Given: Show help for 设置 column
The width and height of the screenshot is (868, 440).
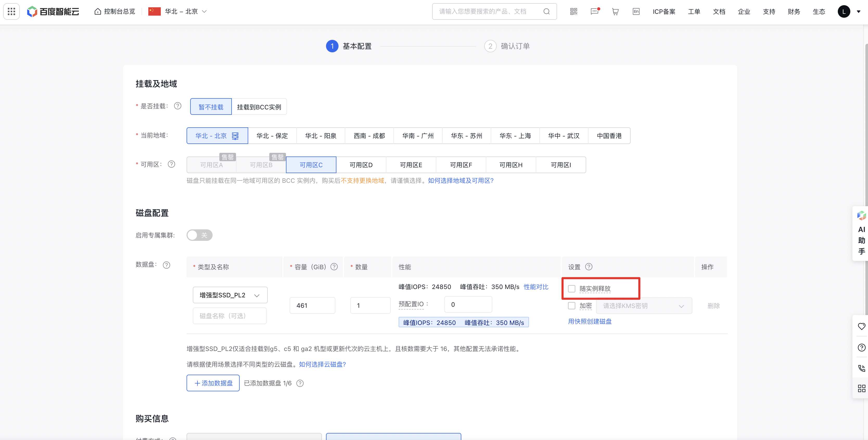Looking at the screenshot, I should [x=589, y=267].
